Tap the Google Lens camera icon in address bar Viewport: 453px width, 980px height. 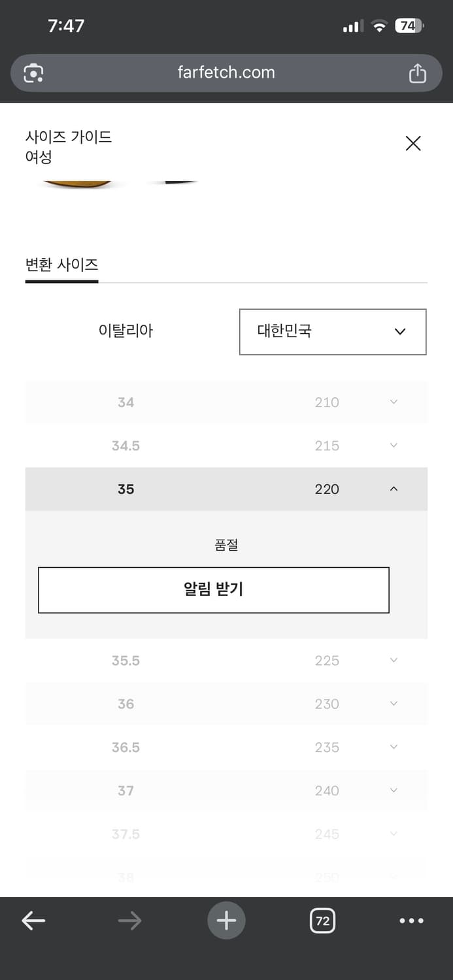point(33,73)
